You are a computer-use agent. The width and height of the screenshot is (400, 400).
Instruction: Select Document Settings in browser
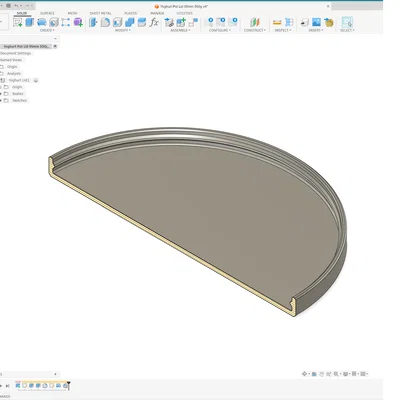click(x=15, y=53)
